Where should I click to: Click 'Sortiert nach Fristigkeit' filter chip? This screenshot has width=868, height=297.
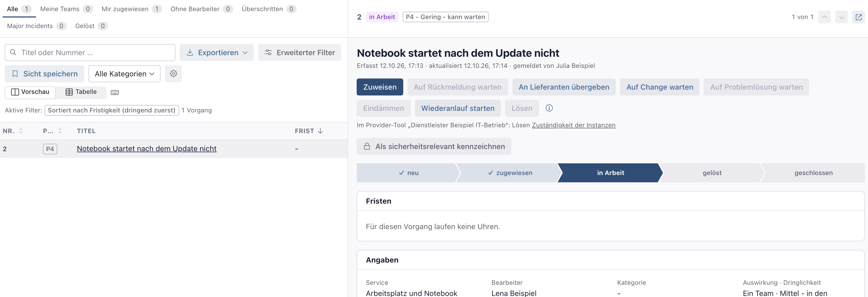[112, 110]
